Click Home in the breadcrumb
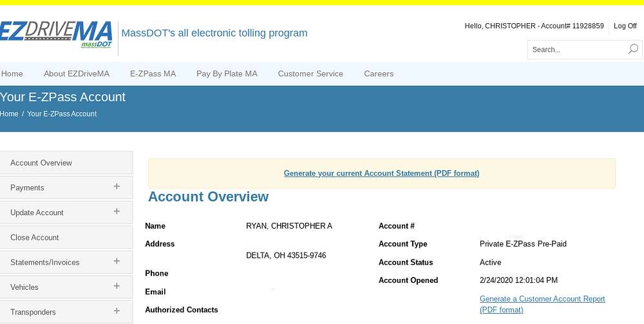This screenshot has width=644, height=324. tap(9, 114)
